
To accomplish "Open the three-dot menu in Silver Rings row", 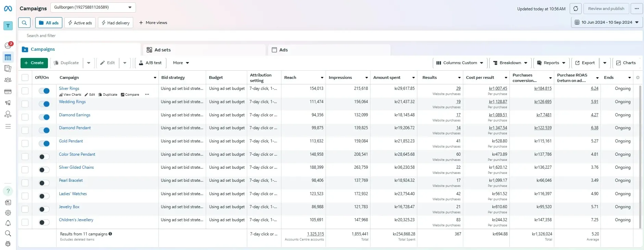I will [x=147, y=95].
